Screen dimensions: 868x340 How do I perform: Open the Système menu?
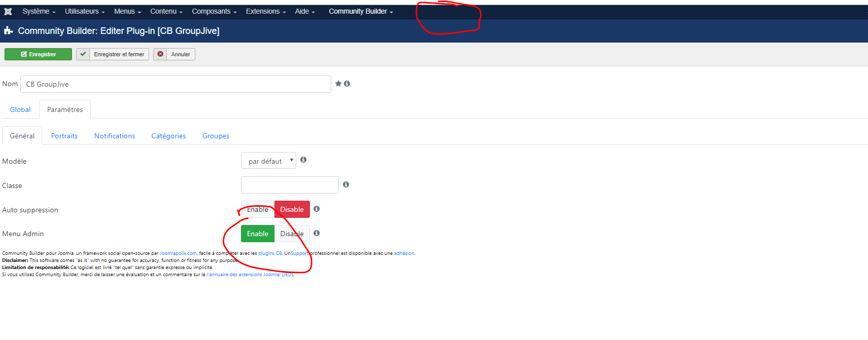(39, 11)
